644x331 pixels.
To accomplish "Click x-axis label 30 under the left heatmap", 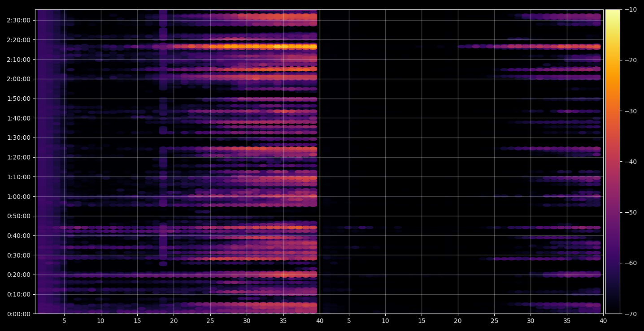I will (247, 321).
